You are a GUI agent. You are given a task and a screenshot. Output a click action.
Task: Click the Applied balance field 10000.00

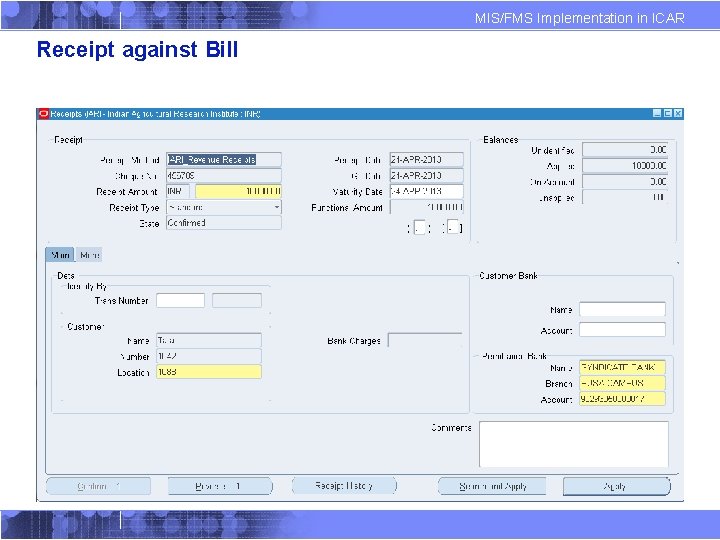click(625, 166)
